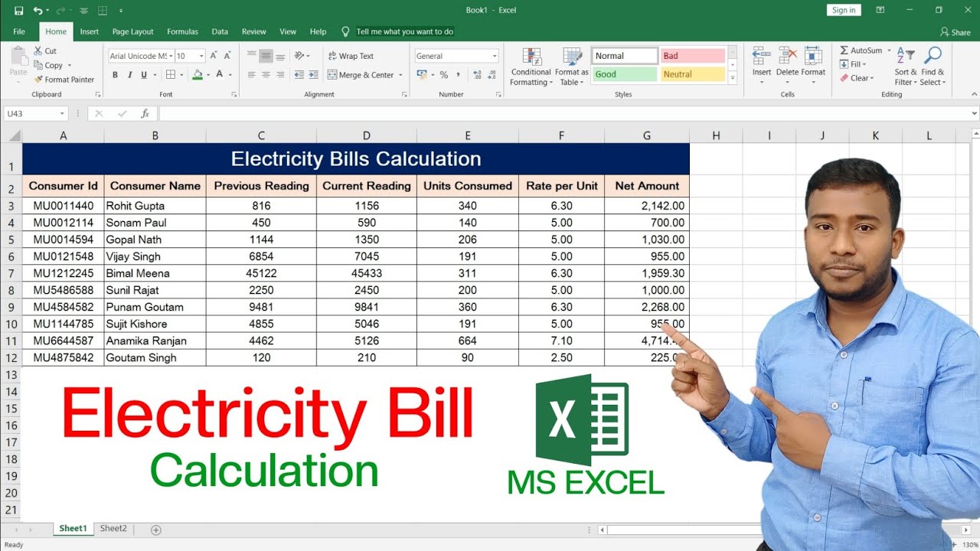The height and width of the screenshot is (551, 980).
Task: Choose the Good cell style swatch
Action: pos(625,74)
